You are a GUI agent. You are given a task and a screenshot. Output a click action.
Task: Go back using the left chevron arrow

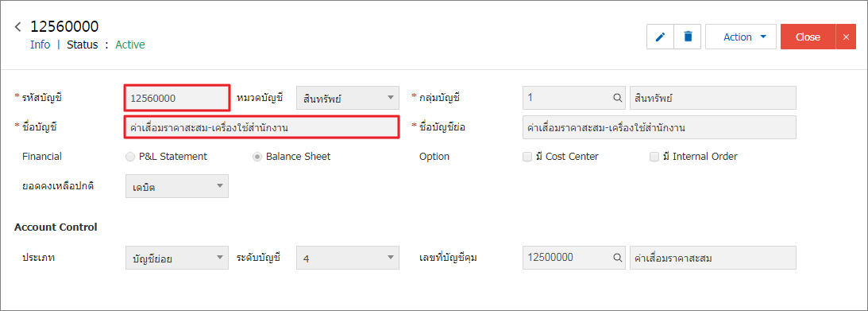pyautogui.click(x=18, y=26)
